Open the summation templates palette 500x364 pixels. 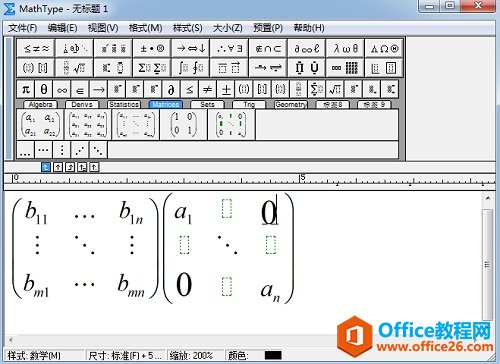[x=152, y=68]
